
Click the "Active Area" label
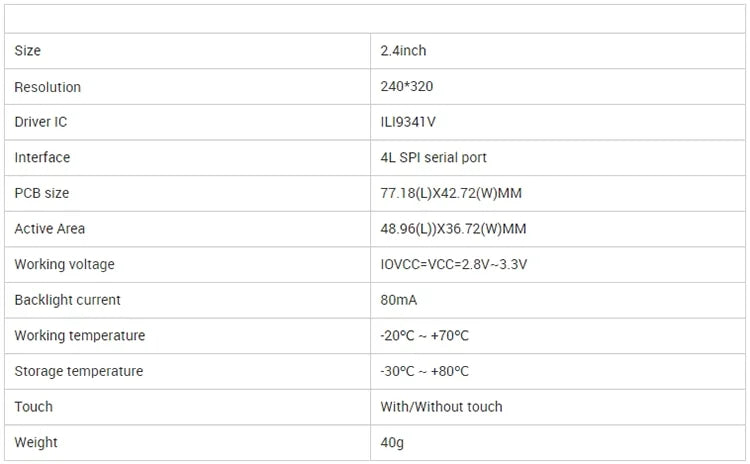coord(50,229)
